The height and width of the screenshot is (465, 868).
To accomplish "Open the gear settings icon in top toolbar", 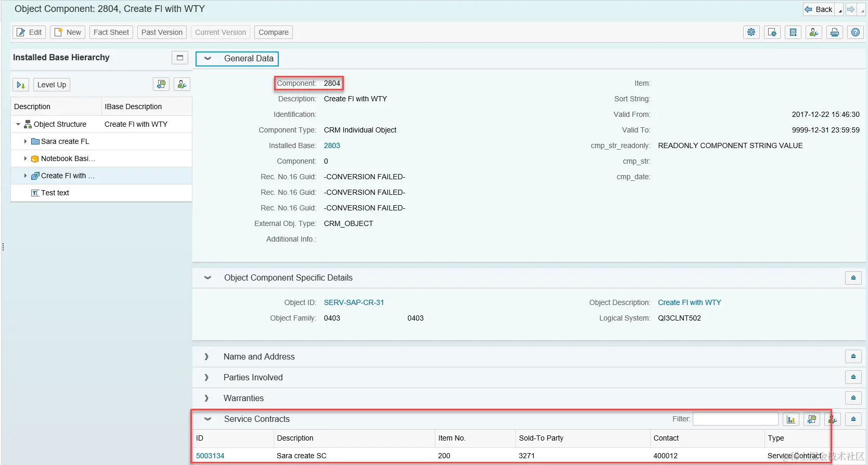I will pos(751,32).
